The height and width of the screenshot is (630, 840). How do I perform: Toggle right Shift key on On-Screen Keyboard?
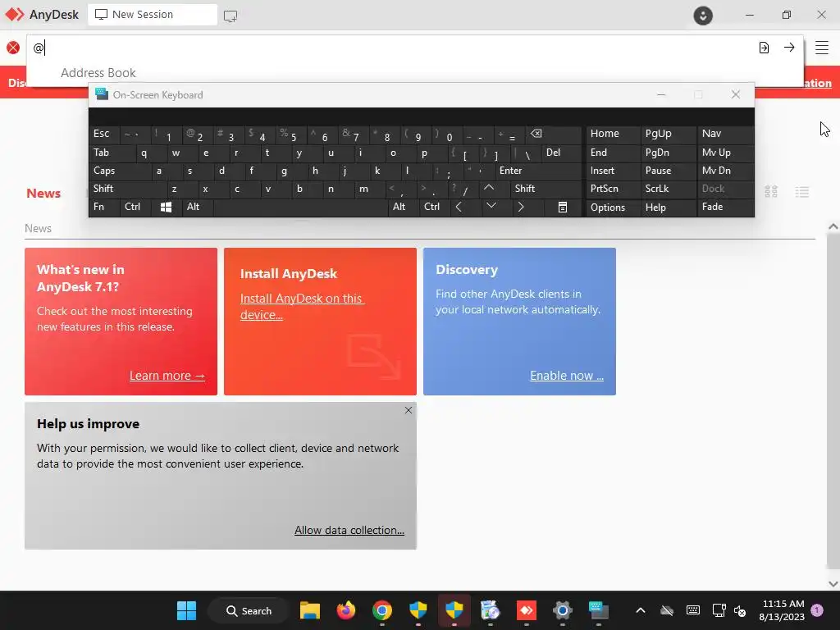click(x=546, y=189)
